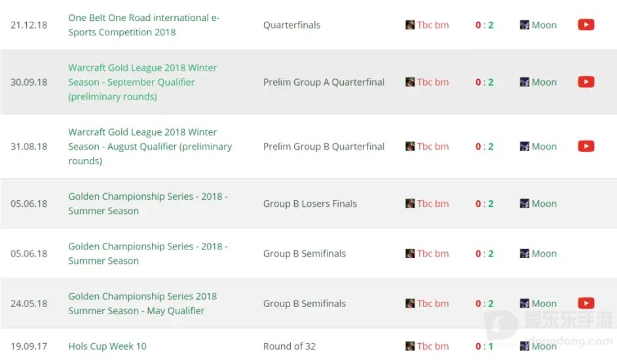617x364 pixels.
Task: Open YouTube video for 30.09.18 match
Action: pos(586,82)
